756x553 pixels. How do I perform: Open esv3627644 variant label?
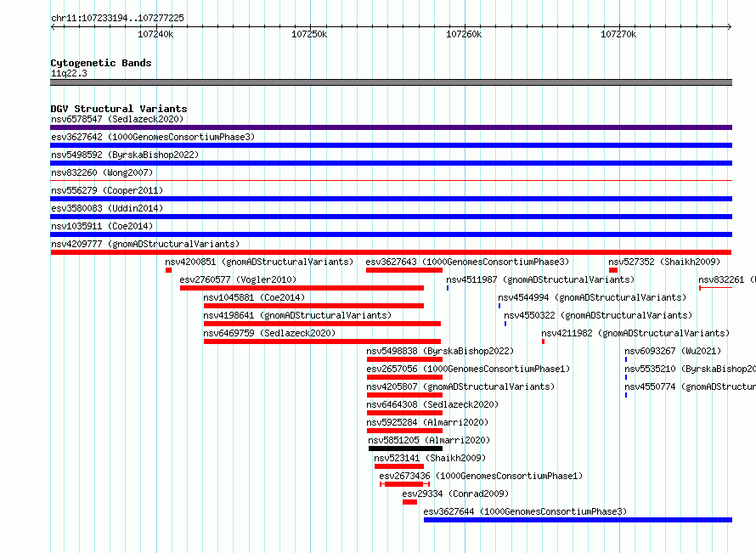[x=525, y=511]
